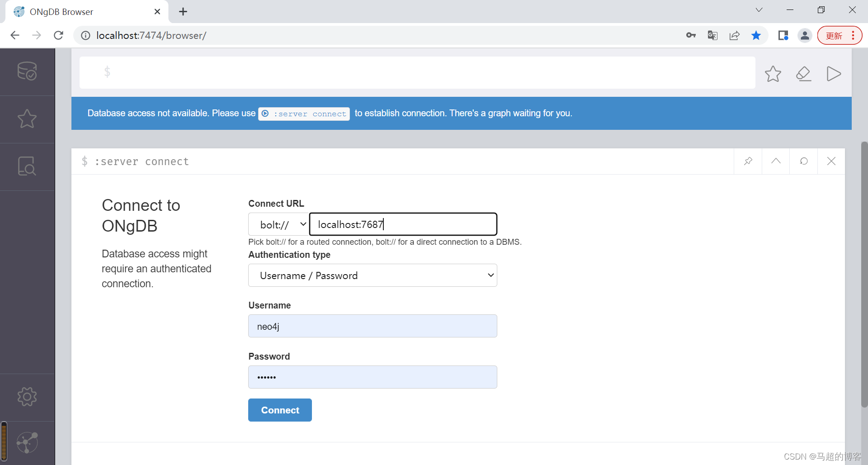Reload the page
Viewport: 868px width, 465px height.
tap(58, 35)
